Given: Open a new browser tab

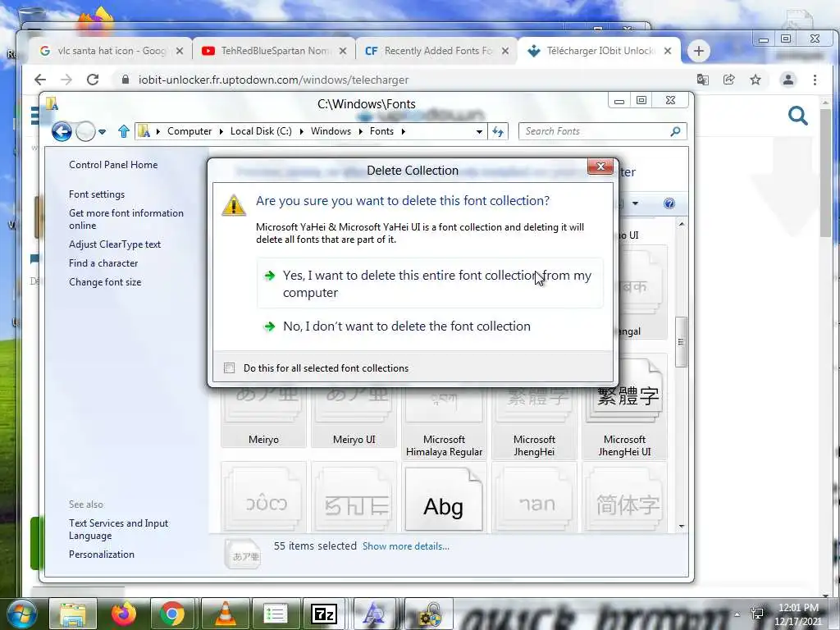Looking at the screenshot, I should (699, 51).
